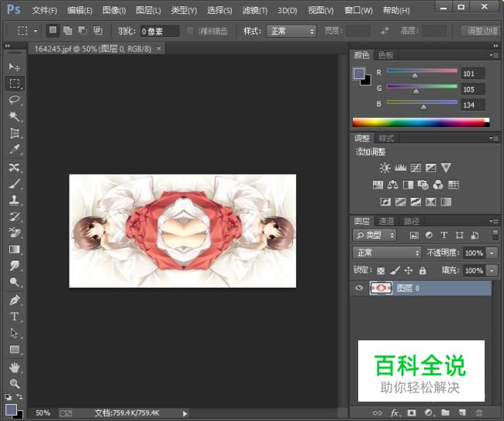Viewport: 504px width, 421px height.
Task: Open 填充 fill dropdown arrow
Action: pyautogui.click(x=492, y=271)
